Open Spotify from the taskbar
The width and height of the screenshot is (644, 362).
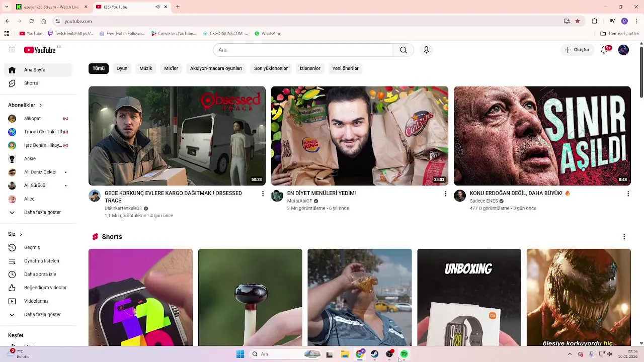coord(404,354)
